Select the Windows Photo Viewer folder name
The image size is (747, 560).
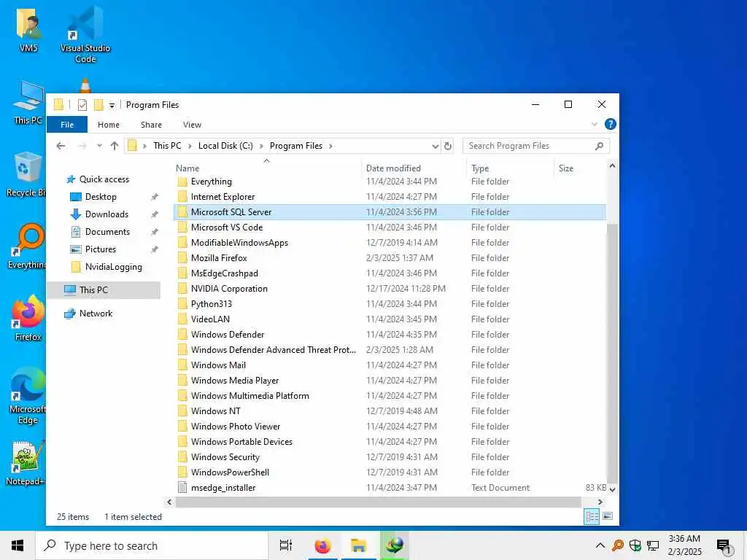236,426
